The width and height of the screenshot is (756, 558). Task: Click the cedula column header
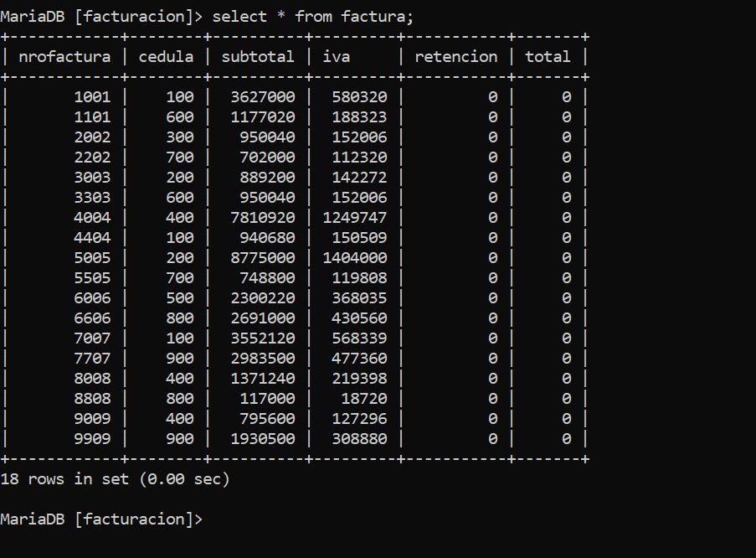(x=166, y=57)
